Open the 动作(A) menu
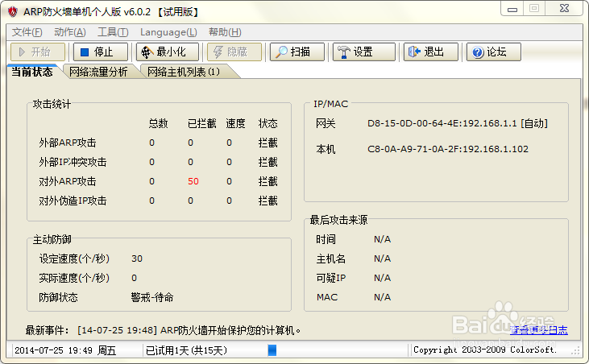Image resolution: width=589 pixels, height=364 pixels. pos(70,32)
